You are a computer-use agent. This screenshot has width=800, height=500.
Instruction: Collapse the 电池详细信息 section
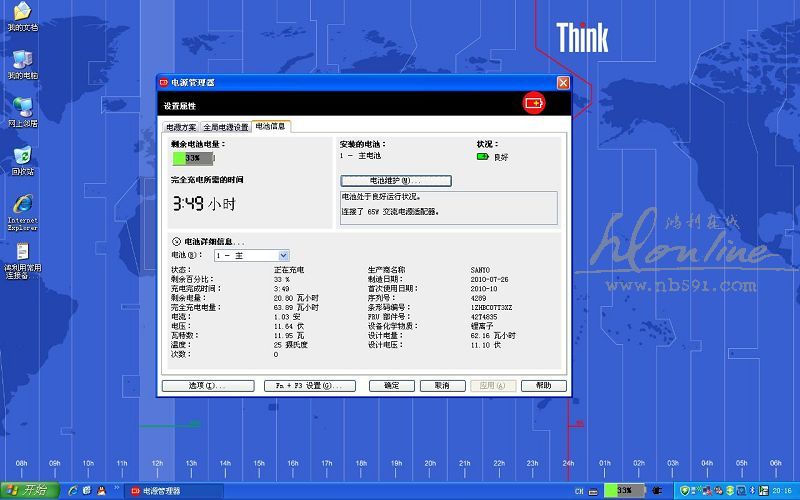coord(176,241)
